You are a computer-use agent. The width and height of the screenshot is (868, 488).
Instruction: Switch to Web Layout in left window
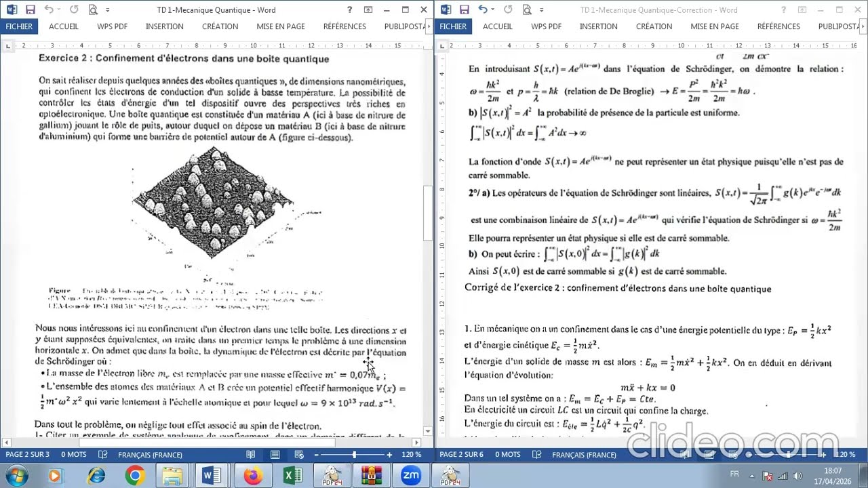click(x=298, y=455)
